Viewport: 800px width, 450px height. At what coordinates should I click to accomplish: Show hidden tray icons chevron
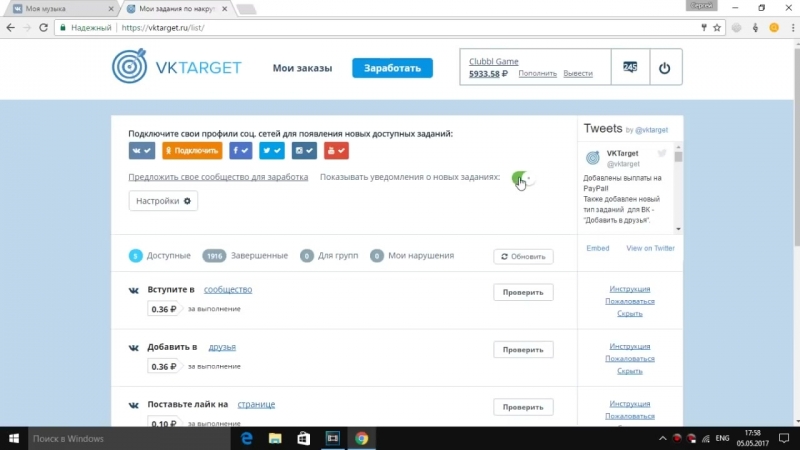point(662,438)
